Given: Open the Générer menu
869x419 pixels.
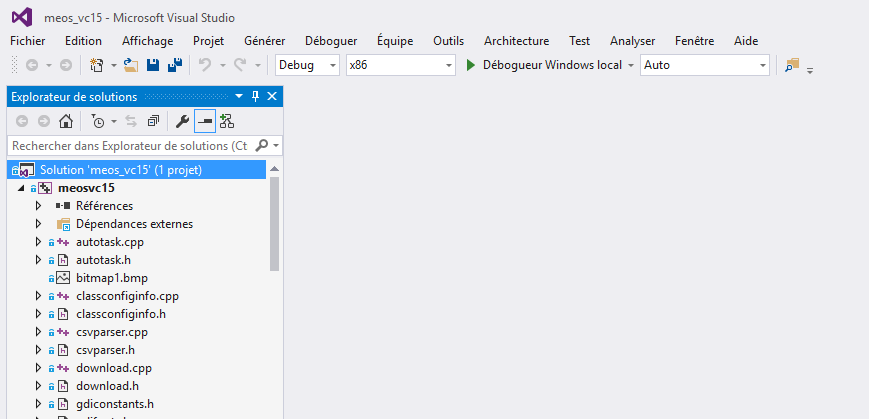Looking at the screenshot, I should click(x=264, y=41).
